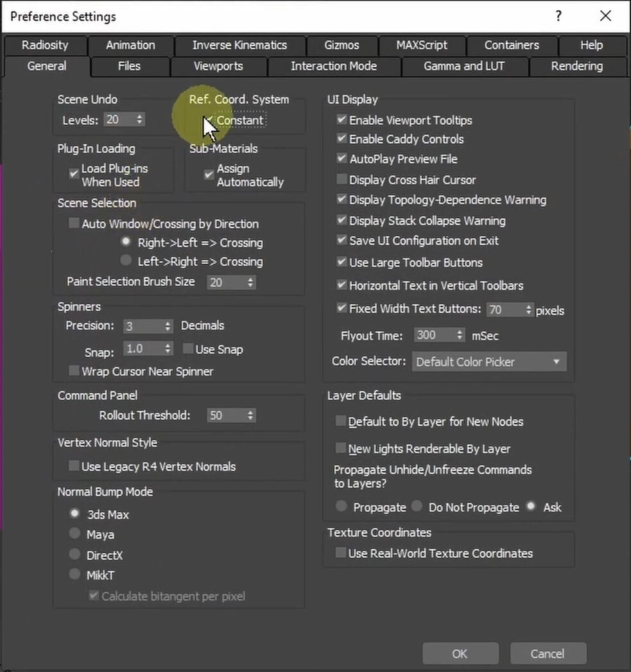Screen dimensions: 631x672
Task: Uncheck Display Topology-Dependence Warning
Action: click(341, 200)
